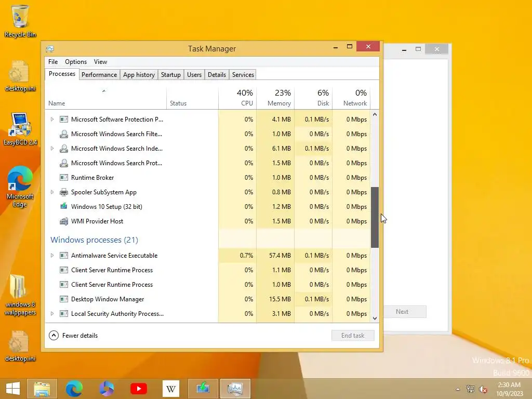Expand Local Security Authority Process row

coord(52,313)
